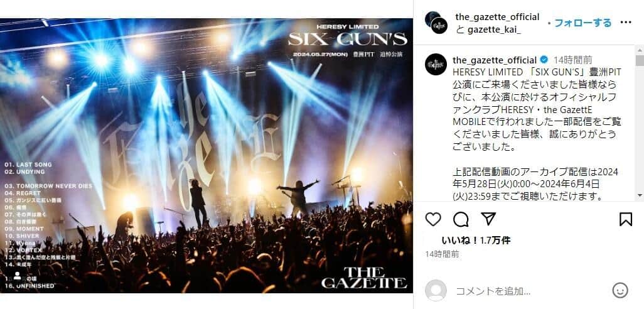Open the_gazette_official profile link in header
The width and height of the screenshot is (644, 309).
tap(497, 17)
